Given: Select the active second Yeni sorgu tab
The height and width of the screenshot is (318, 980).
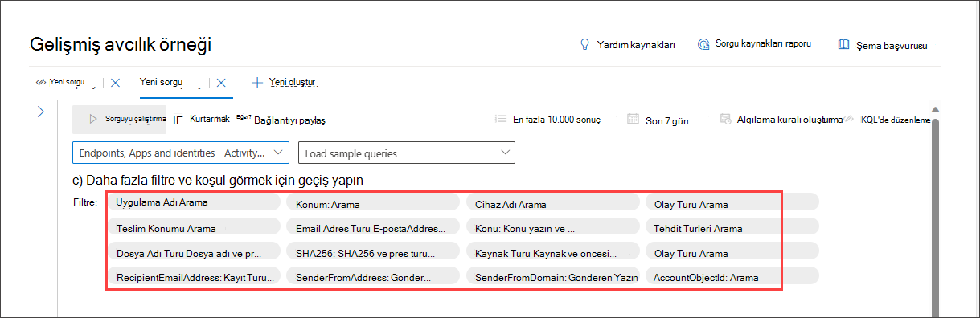Looking at the screenshot, I should pos(162,82).
